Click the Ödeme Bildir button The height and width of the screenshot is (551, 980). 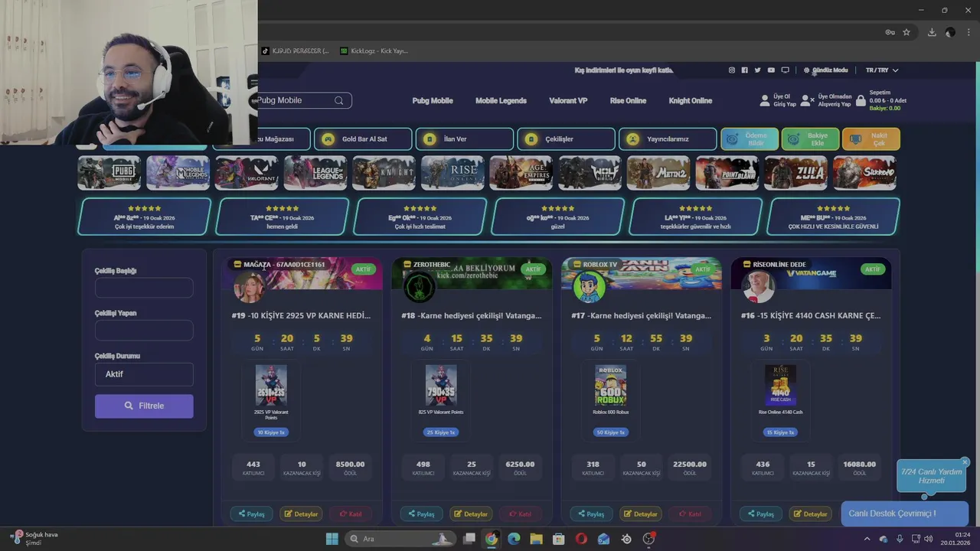(750, 139)
